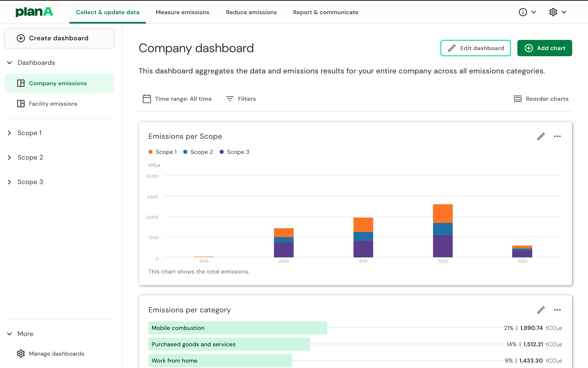588x368 pixels.
Task: Click Edit dashboard button
Action: 475,48
